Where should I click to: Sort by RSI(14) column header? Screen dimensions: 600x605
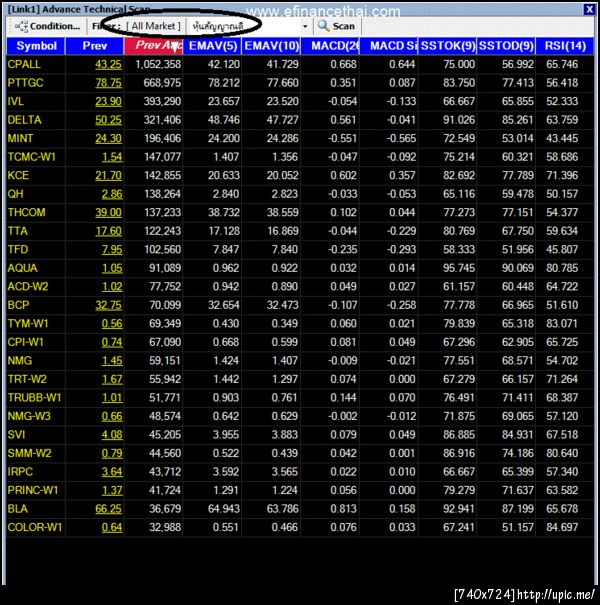point(565,46)
